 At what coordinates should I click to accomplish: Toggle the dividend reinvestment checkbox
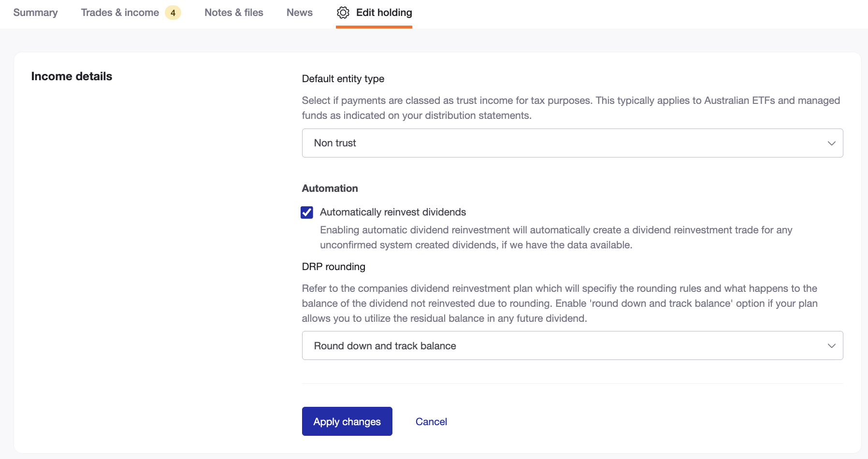307,212
